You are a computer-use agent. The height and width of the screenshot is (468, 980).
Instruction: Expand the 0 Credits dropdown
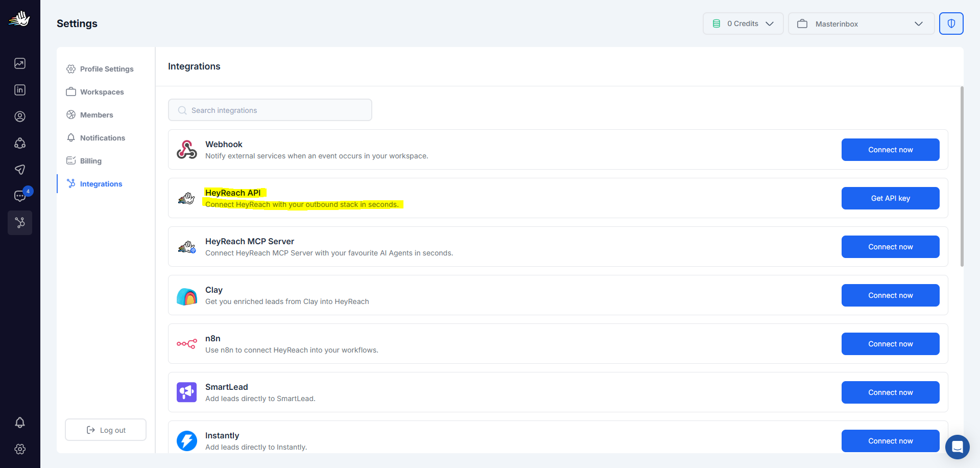[743, 24]
